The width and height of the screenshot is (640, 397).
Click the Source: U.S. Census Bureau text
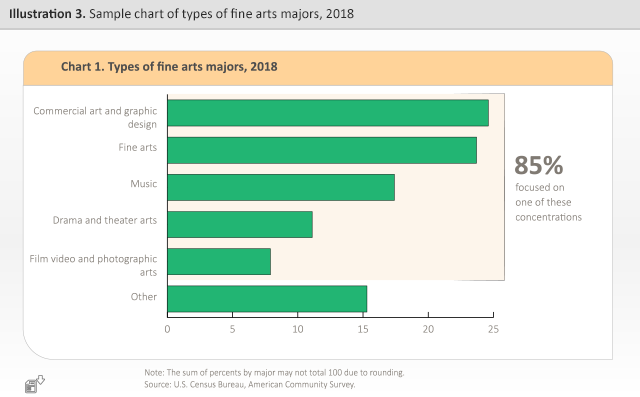(x=250, y=384)
